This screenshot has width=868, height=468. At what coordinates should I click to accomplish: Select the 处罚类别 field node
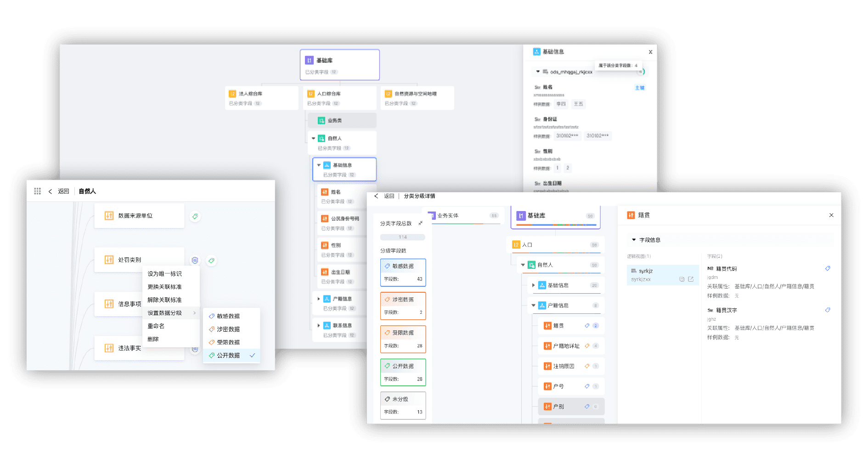139,260
